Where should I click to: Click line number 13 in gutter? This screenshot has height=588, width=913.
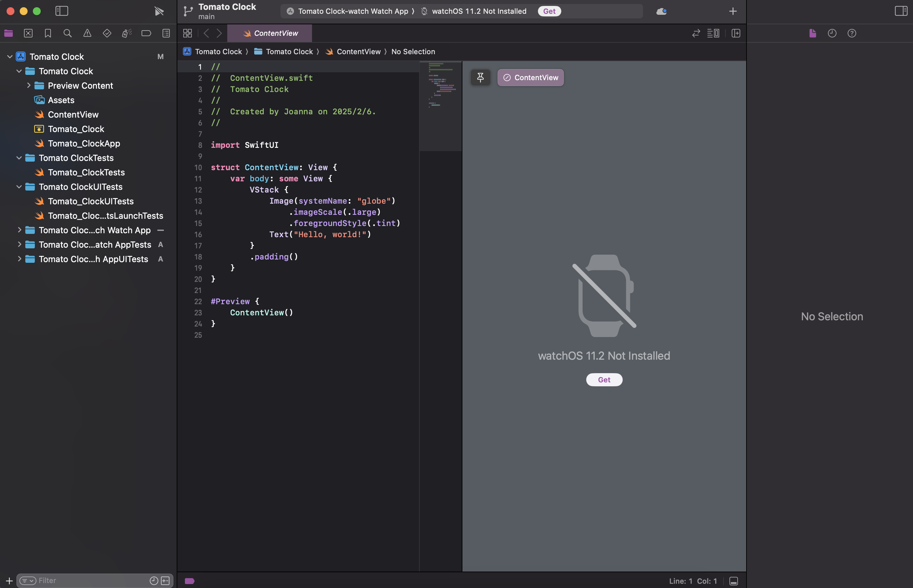click(x=198, y=201)
